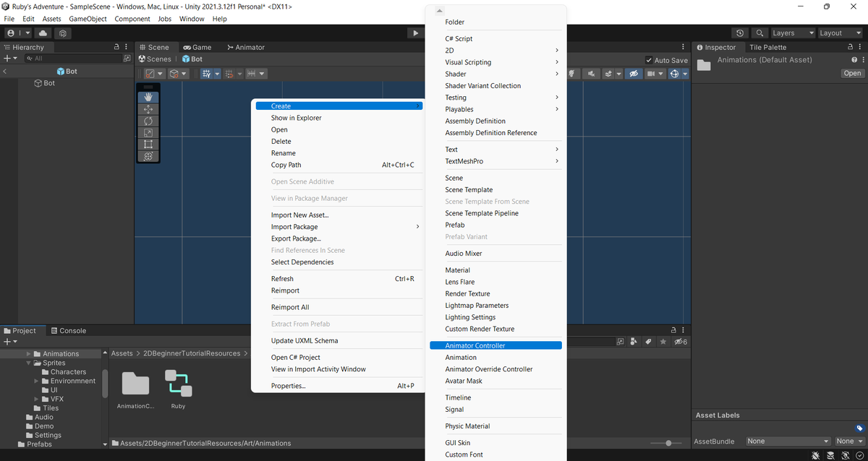The height and width of the screenshot is (461, 868).
Task: Click the Scenes breadcrumb link
Action: click(x=155, y=59)
